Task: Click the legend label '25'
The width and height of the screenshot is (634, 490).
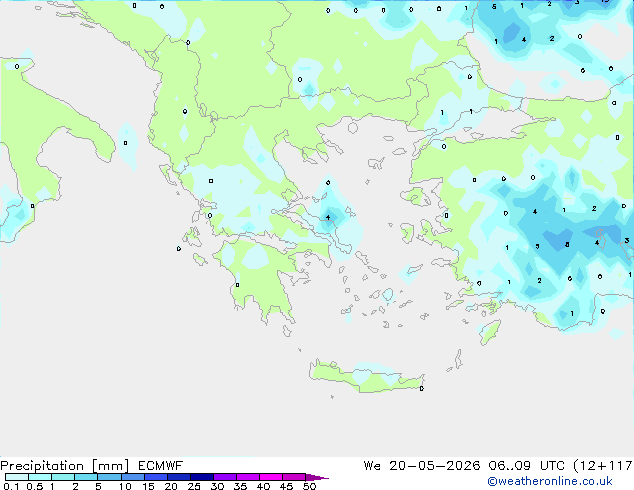Action: coord(194,486)
